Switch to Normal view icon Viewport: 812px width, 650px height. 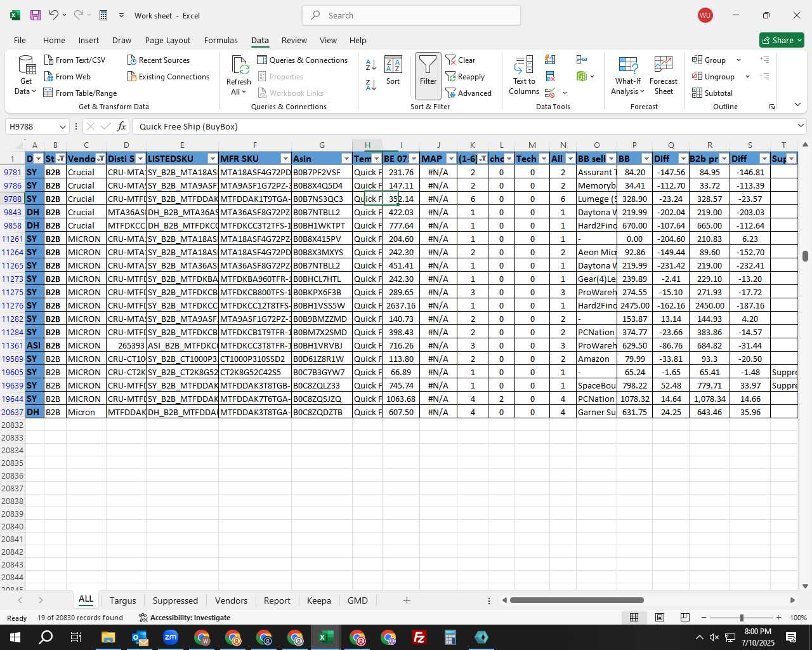pyautogui.click(x=634, y=618)
